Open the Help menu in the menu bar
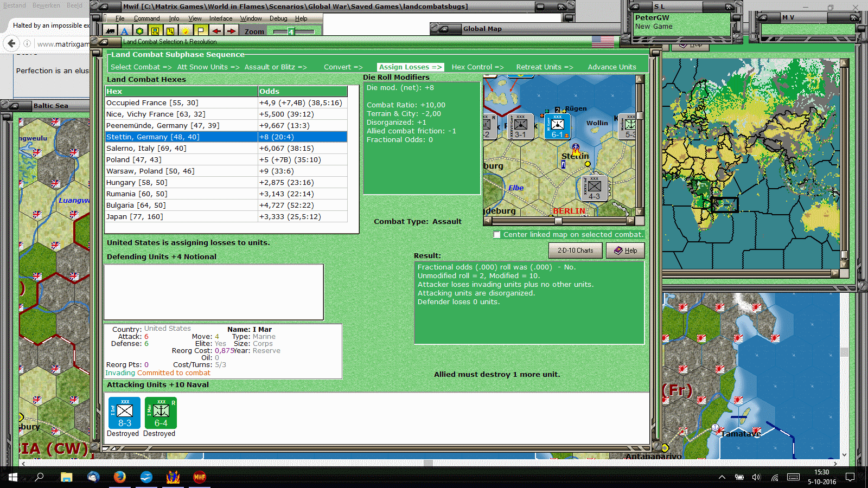The width and height of the screenshot is (868, 488). pyautogui.click(x=301, y=18)
